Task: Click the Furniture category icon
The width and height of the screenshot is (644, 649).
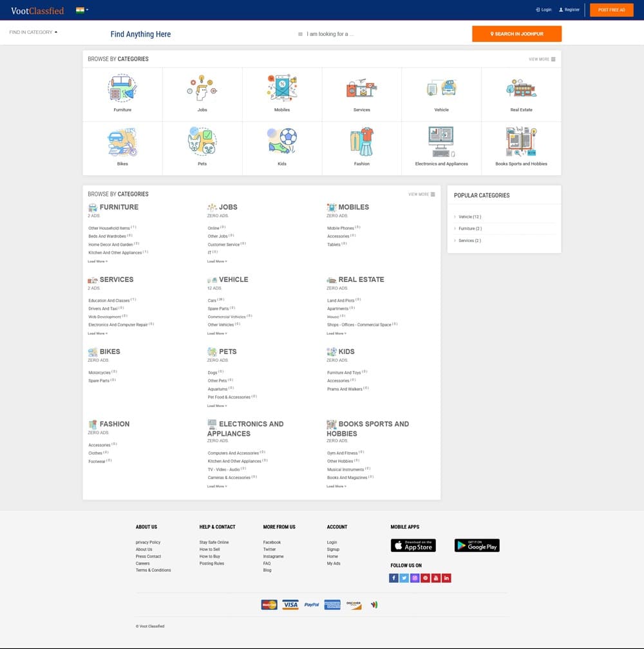Action: pos(122,88)
